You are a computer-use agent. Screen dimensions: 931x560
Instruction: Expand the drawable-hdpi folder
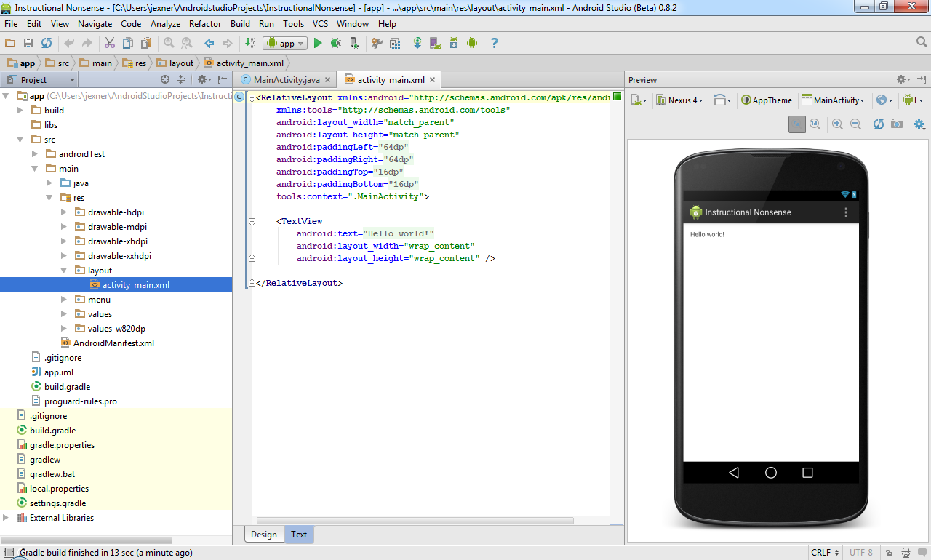point(64,212)
